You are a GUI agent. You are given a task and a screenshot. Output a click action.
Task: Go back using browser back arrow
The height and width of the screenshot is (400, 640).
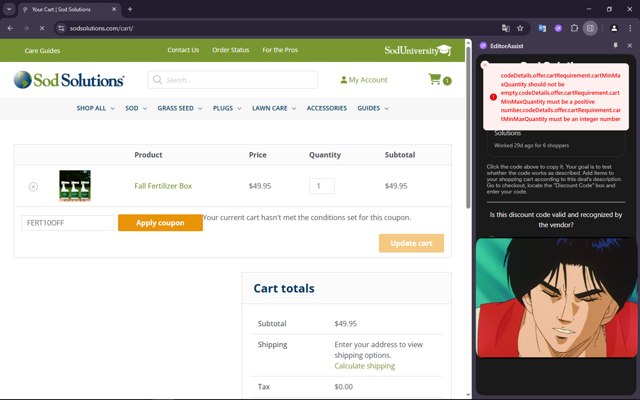(10, 28)
